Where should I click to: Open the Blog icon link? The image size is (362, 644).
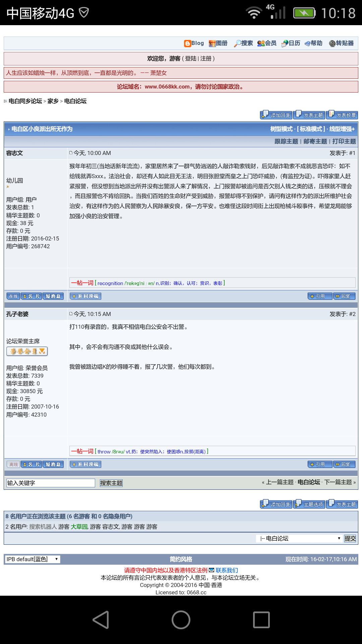[187, 43]
